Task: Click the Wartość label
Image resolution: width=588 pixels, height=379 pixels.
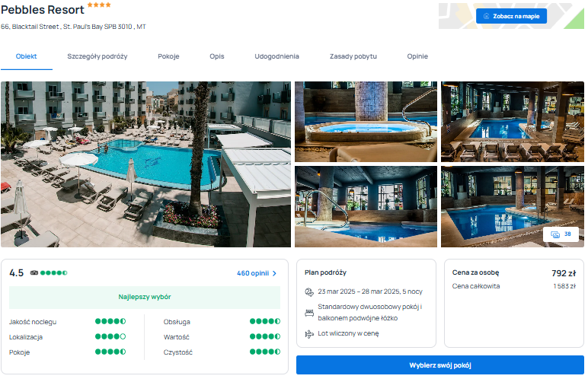Action: pos(176,337)
